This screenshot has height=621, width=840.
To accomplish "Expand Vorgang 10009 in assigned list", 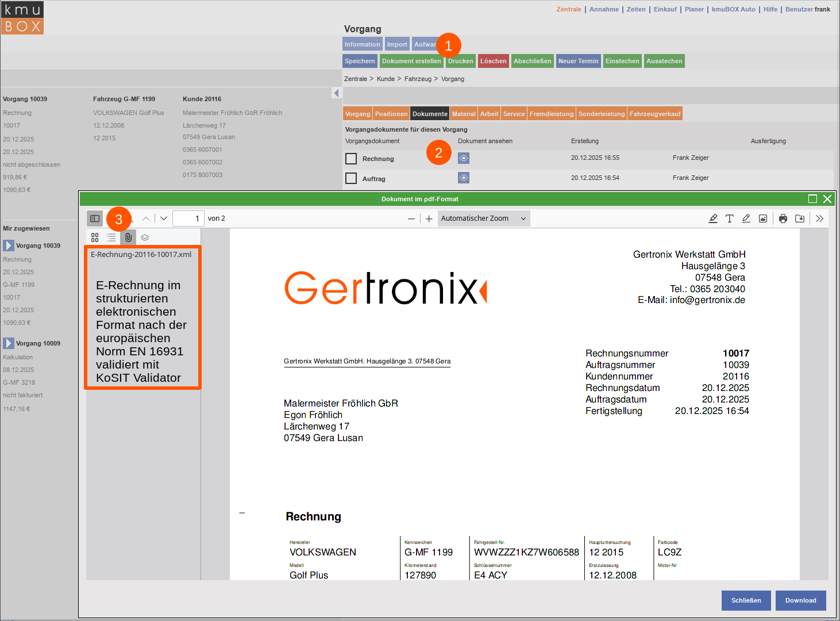I will (9, 343).
